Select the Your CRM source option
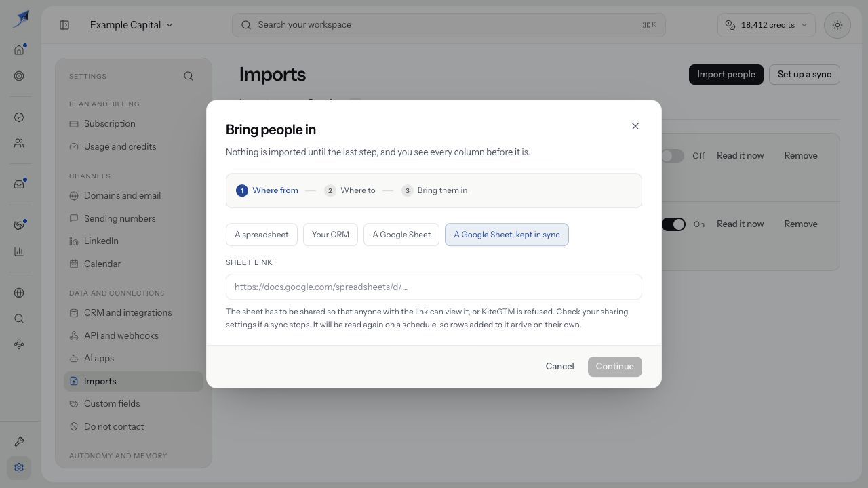 (x=330, y=235)
